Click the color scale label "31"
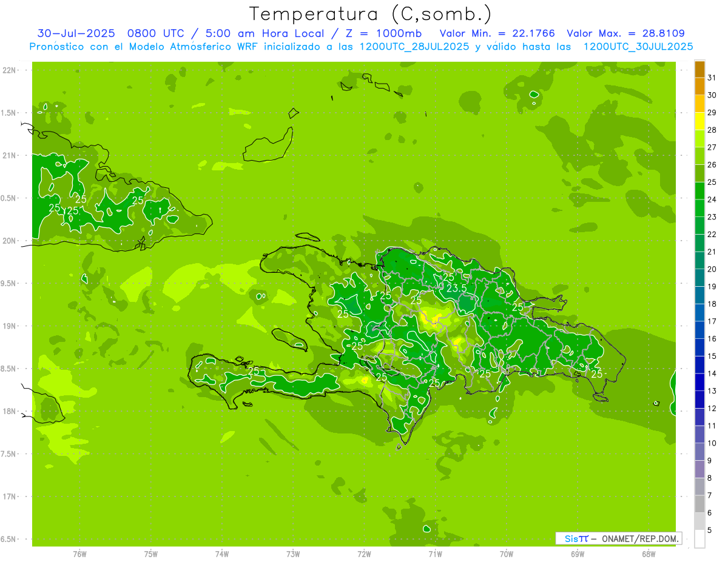This screenshot has height=562, width=728. coord(712,78)
